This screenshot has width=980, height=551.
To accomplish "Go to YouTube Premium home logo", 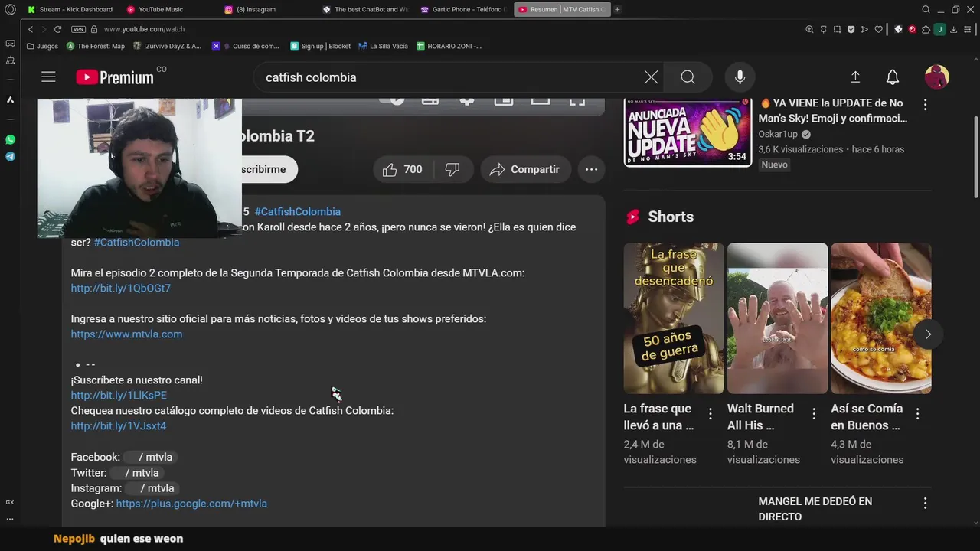I will pyautogui.click(x=115, y=77).
